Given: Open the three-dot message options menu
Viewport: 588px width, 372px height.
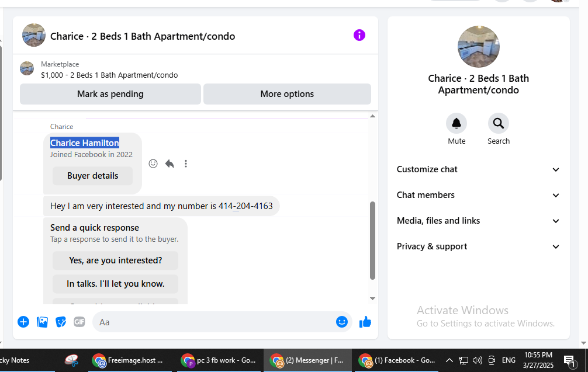Looking at the screenshot, I should pos(186,164).
